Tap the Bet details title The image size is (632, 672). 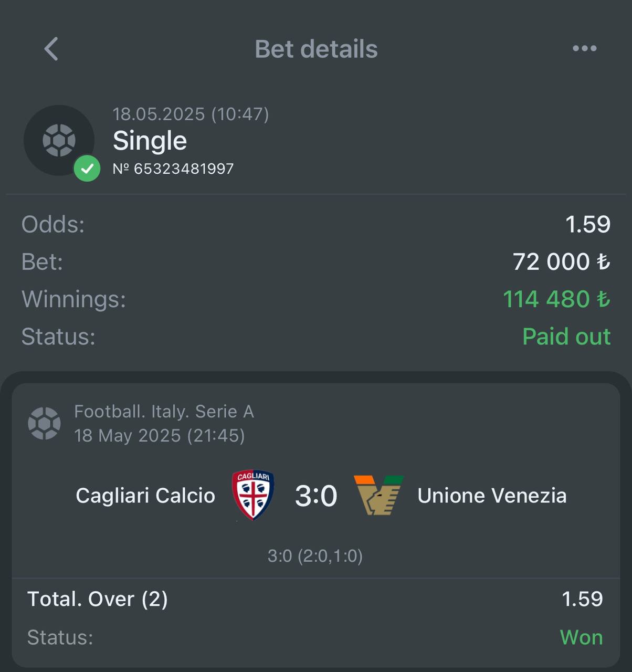pos(316,49)
